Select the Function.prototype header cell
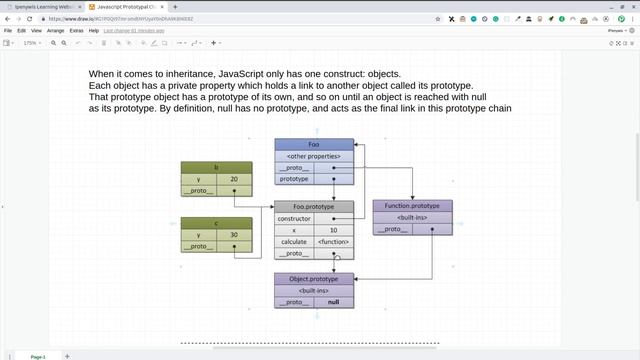Image resolution: width=640 pixels, height=360 pixels. click(412, 206)
